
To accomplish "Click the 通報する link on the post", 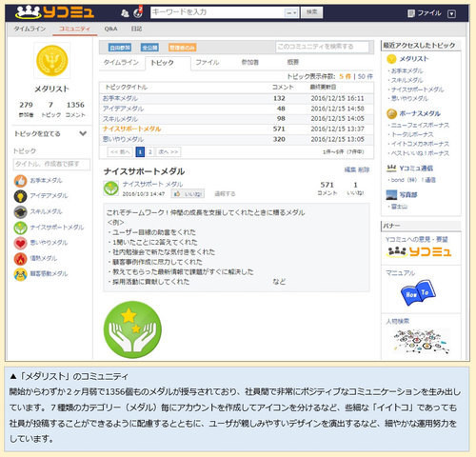I will point(225,193).
